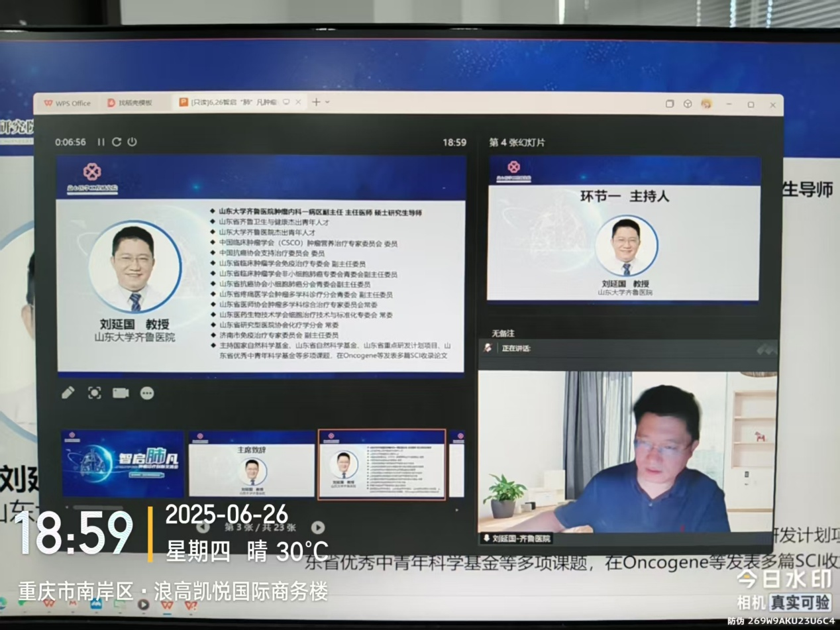Toggle the muted microphone on the speaker bar

tap(488, 348)
